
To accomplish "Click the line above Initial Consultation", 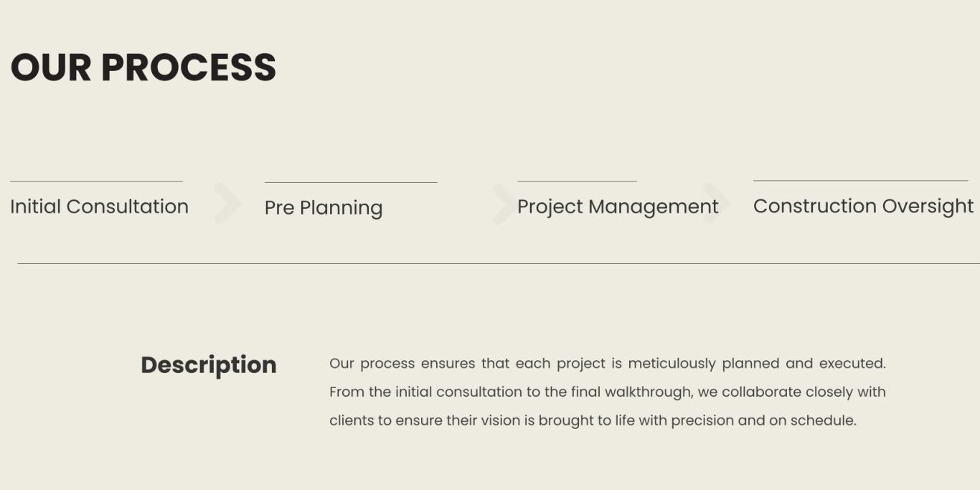I will [x=96, y=182].
